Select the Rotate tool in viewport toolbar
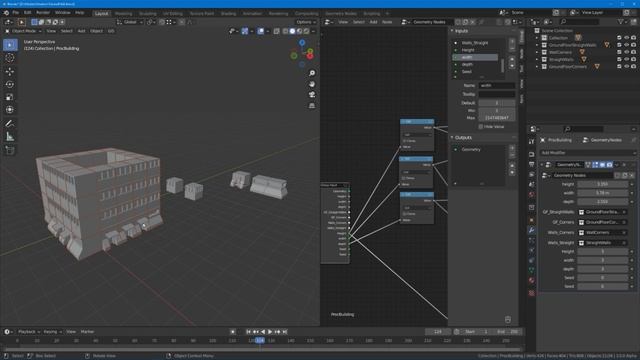The image size is (640, 360). (x=10, y=84)
